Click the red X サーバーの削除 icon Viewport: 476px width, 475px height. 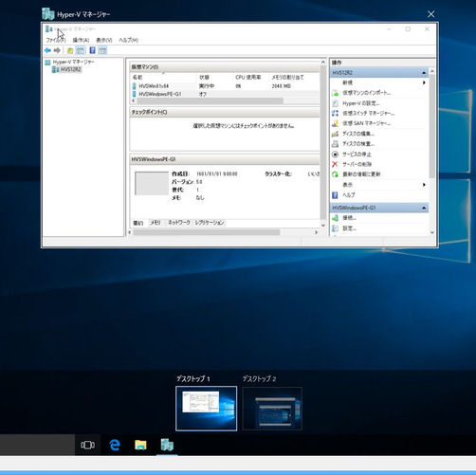pyautogui.click(x=336, y=164)
